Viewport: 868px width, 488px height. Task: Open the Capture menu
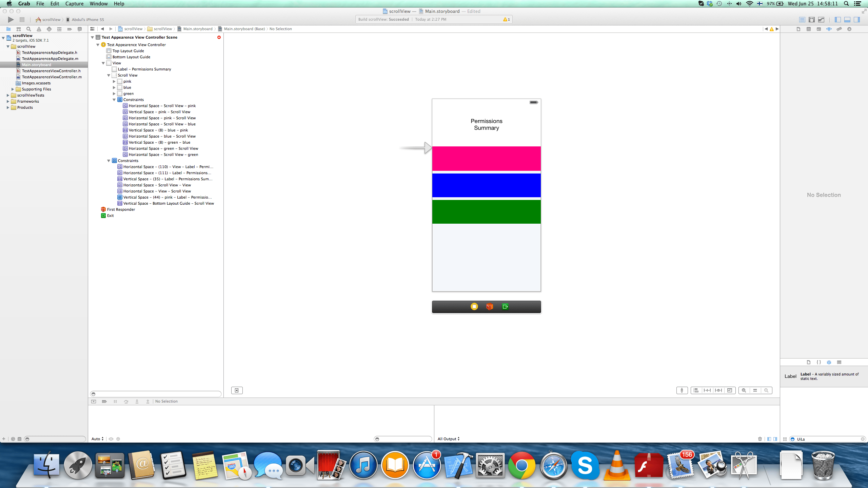pyautogui.click(x=74, y=4)
